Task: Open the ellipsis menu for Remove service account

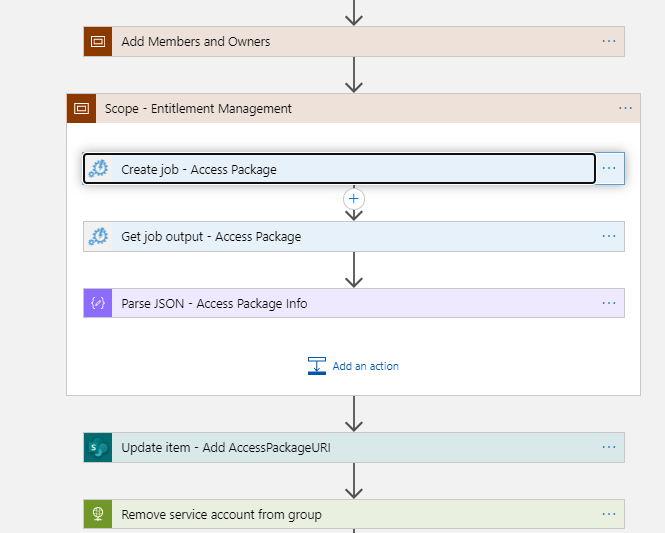Action: coord(609,514)
